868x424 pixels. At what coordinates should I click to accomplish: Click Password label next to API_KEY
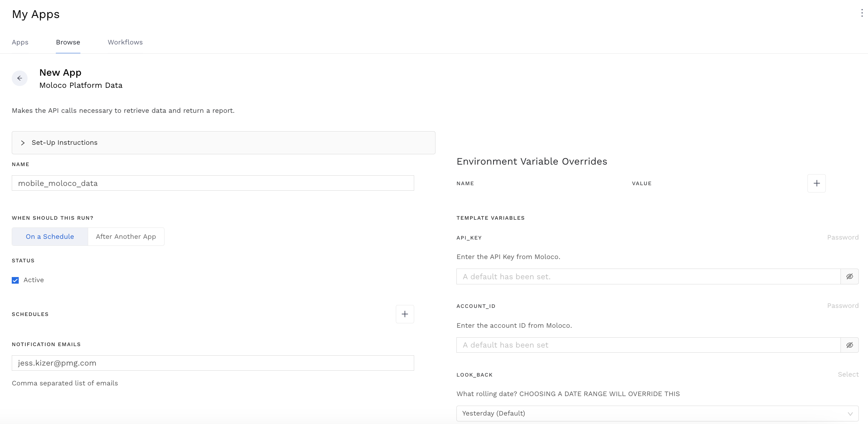pyautogui.click(x=843, y=237)
